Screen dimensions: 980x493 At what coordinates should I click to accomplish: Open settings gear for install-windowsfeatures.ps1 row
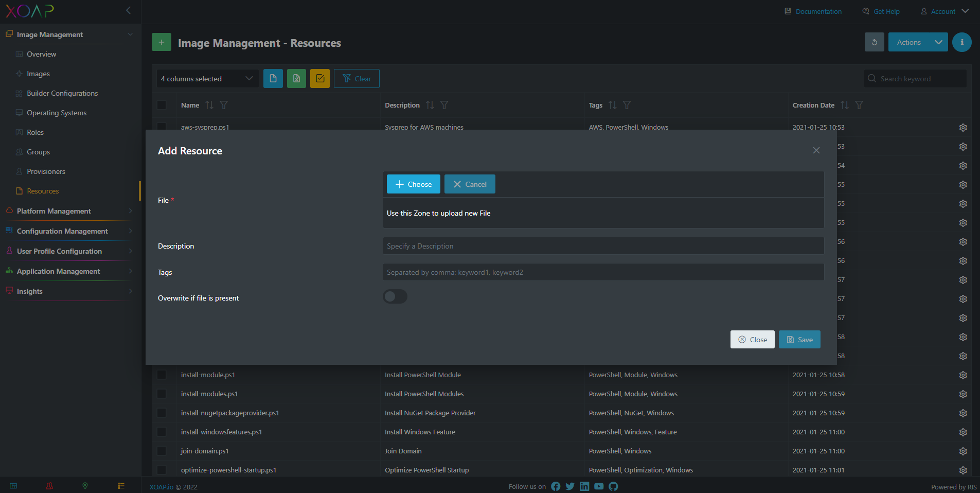[x=963, y=432]
